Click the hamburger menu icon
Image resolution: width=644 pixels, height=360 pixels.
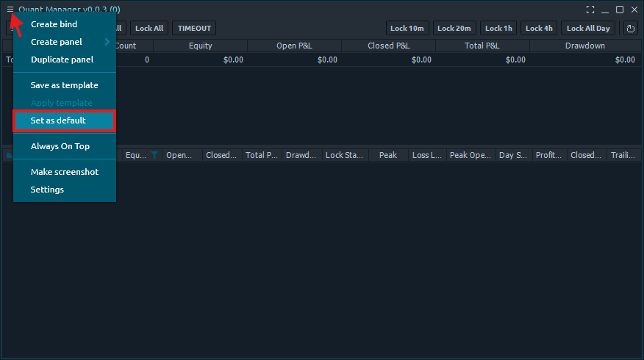[10, 10]
